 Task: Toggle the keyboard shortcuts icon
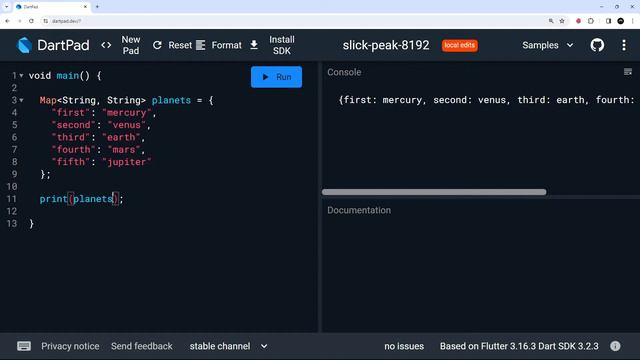[x=24, y=346]
